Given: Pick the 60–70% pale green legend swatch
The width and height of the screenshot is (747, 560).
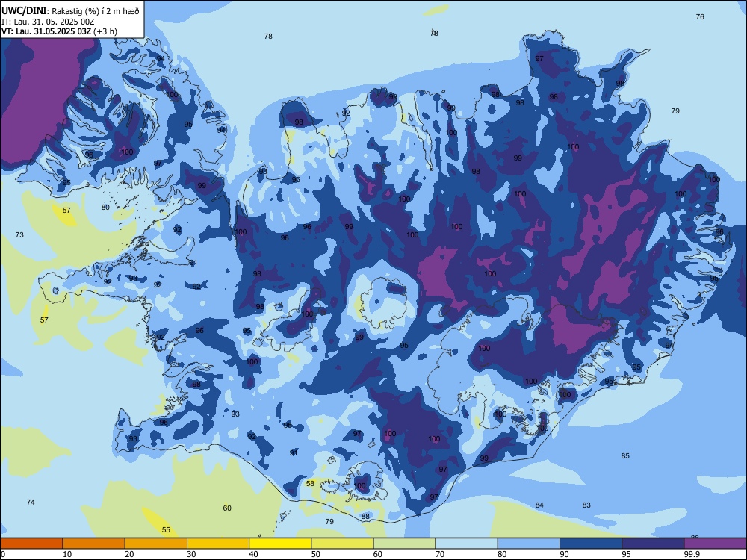Looking at the screenshot, I should click(404, 544).
